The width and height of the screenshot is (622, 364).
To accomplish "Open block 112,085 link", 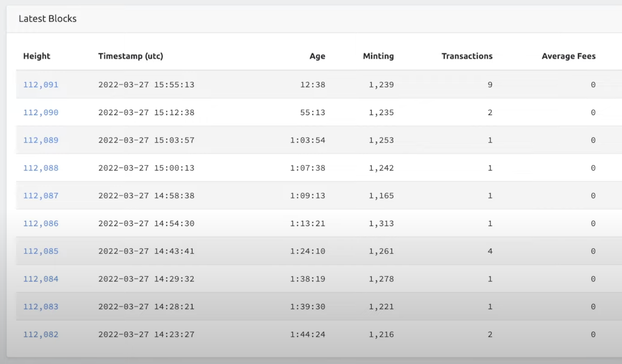I will click(41, 251).
